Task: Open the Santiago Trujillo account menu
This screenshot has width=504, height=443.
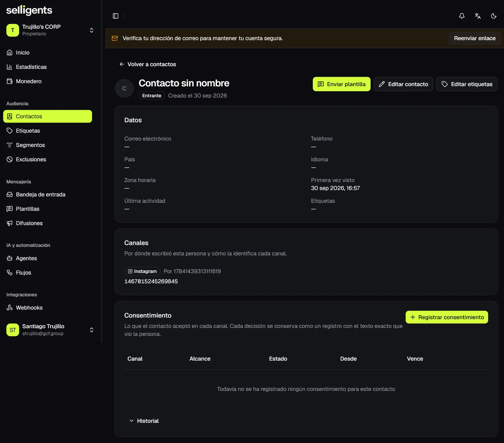Action: tap(50, 330)
